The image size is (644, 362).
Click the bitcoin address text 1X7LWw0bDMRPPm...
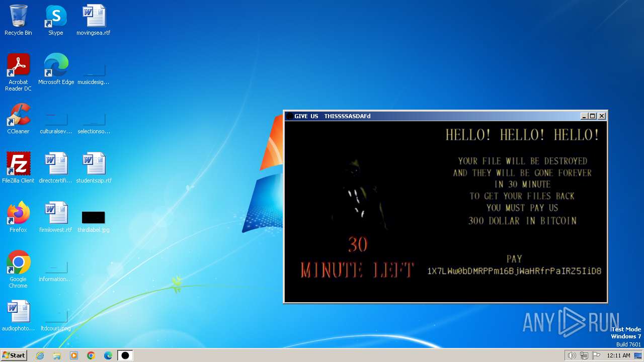click(514, 271)
